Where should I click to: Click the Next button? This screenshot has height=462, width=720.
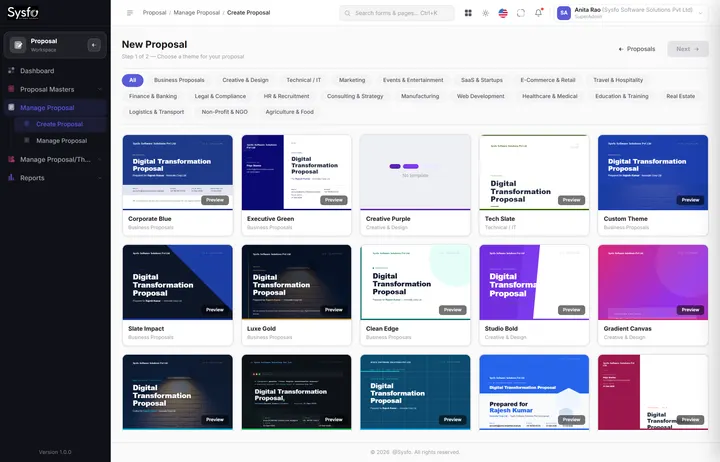click(x=687, y=49)
